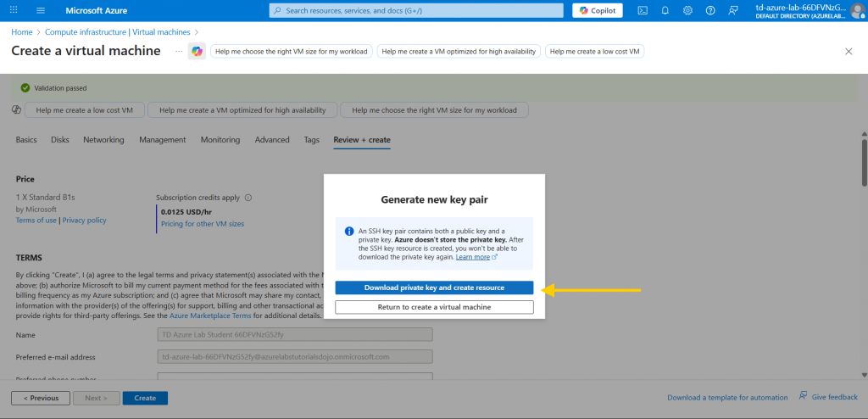
Task: Click Return to create a virtual machine
Action: (x=434, y=307)
